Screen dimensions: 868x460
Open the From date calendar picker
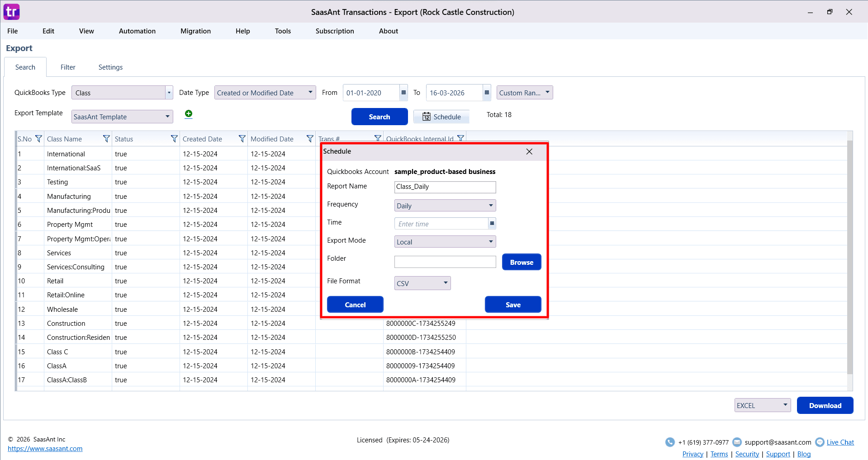(x=403, y=93)
